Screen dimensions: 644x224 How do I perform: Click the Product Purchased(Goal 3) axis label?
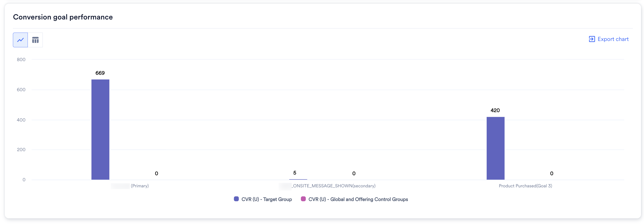(525, 186)
